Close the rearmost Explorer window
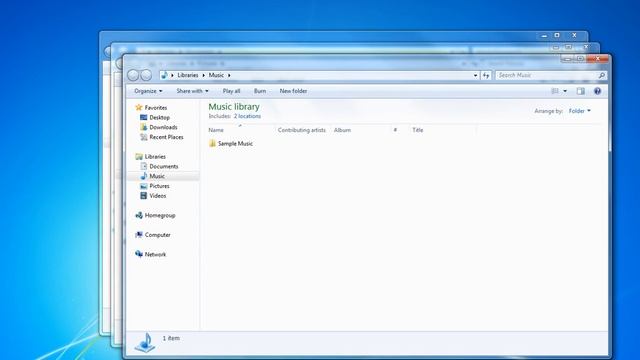Screen dimensions: 640x360 click(x=574, y=36)
